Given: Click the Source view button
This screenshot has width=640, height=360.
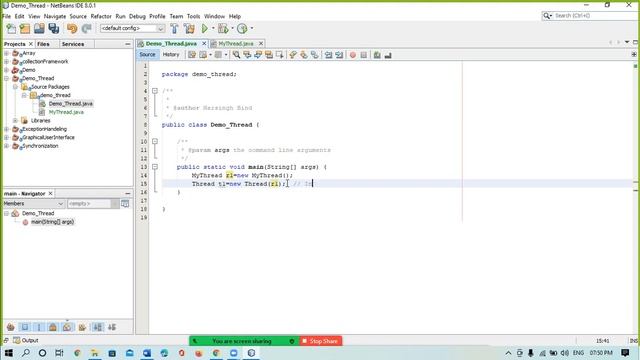Looking at the screenshot, I should [147, 55].
